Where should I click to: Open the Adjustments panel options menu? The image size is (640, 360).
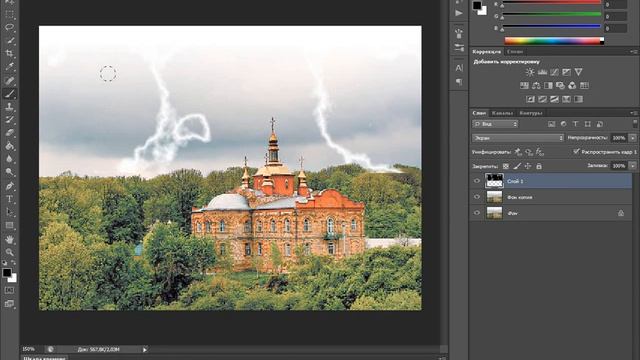(633, 52)
